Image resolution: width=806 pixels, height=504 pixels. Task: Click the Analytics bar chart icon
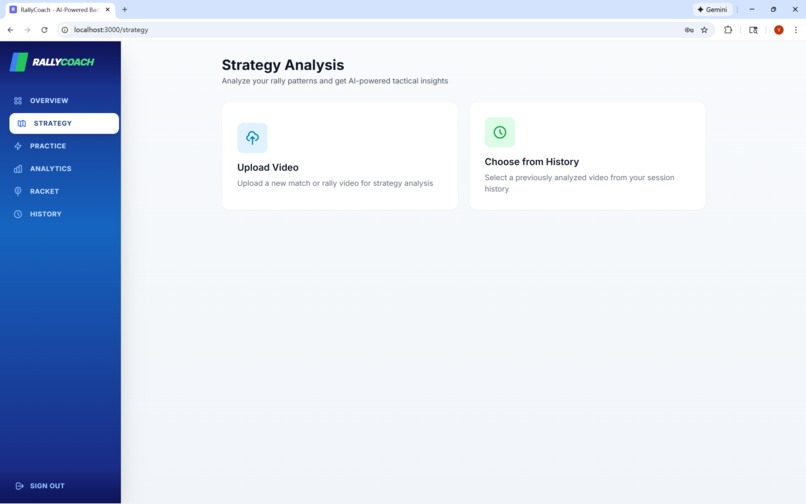tap(18, 169)
